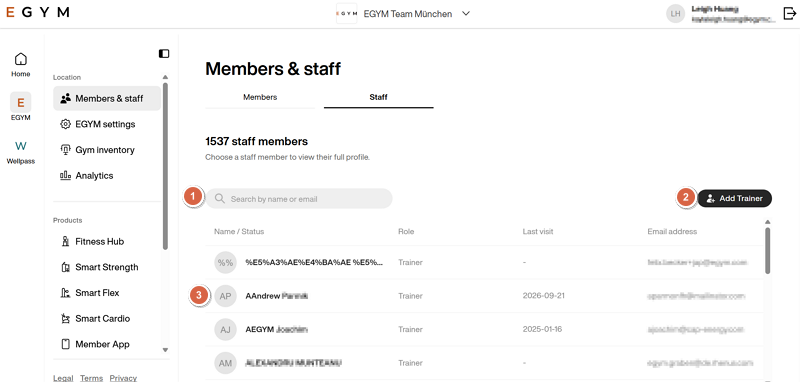The image size is (800, 382).
Task: Click the AM avatar in staff list
Action: point(226,363)
